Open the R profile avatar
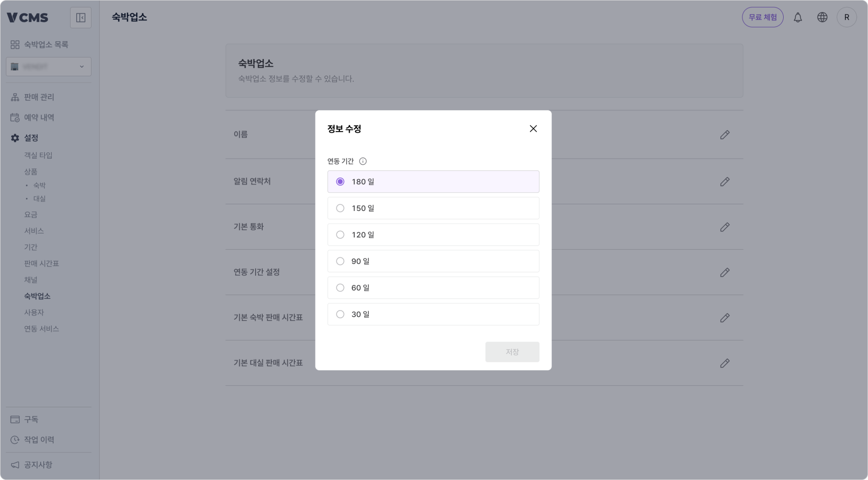This screenshot has height=480, width=868. pyautogui.click(x=847, y=17)
